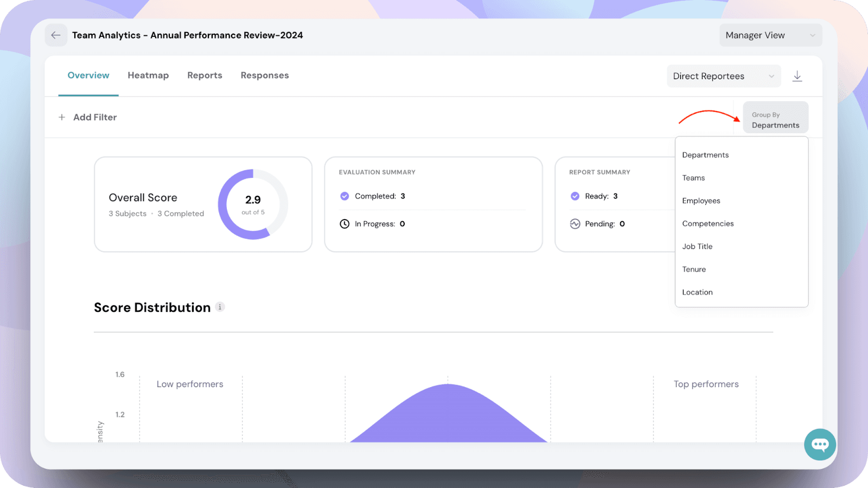
Task: Click the Score Distribution info icon
Action: [x=220, y=307]
